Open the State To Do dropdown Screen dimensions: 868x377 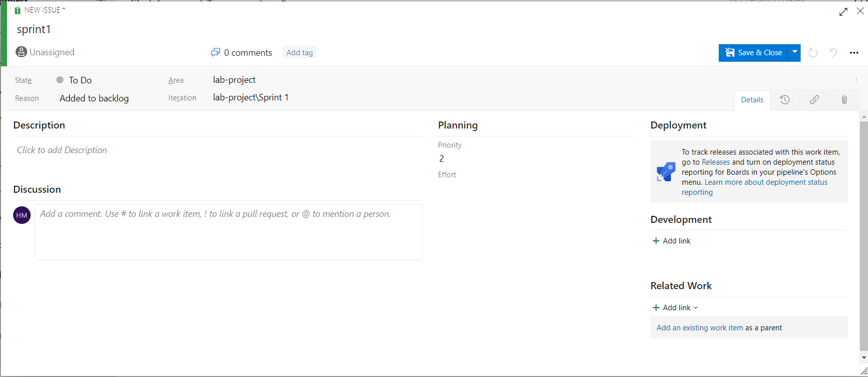(80, 80)
